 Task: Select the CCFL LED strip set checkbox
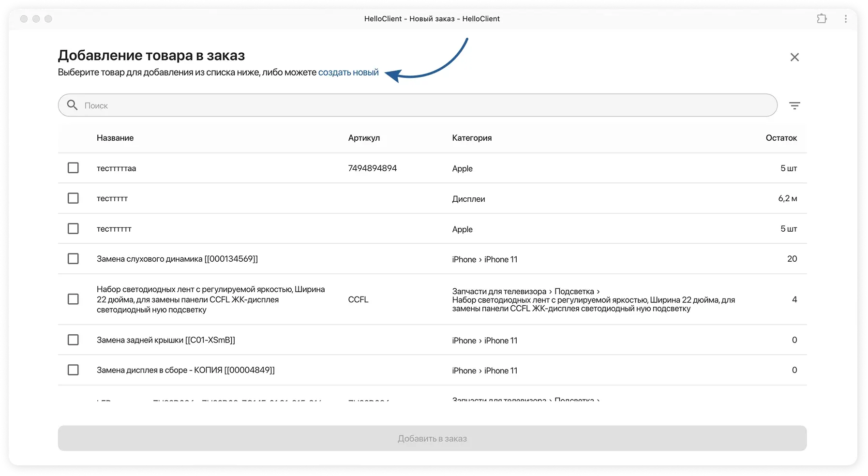pos(73,299)
